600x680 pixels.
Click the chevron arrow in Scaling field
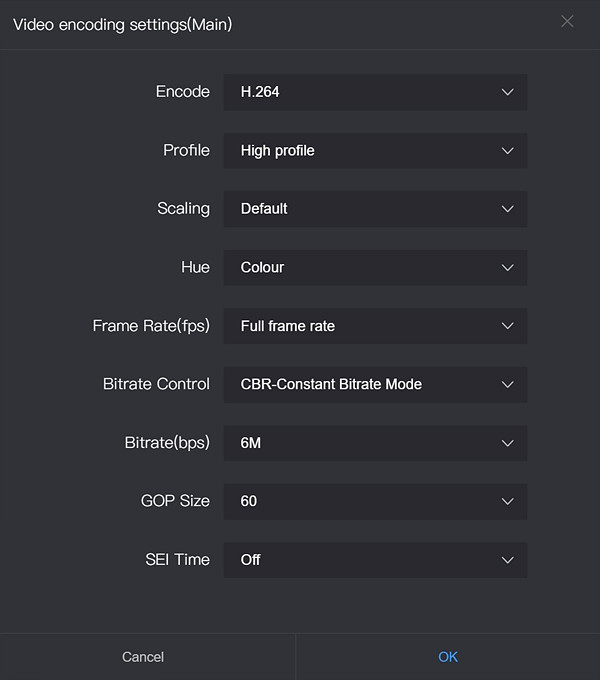tap(507, 209)
